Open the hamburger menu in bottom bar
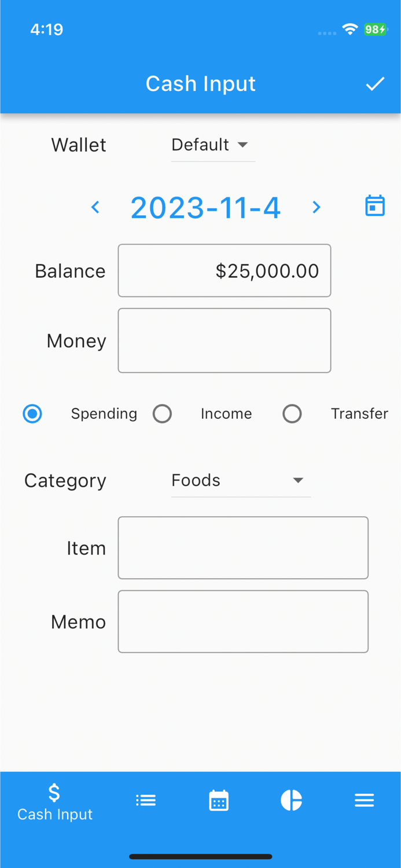Viewport: 401px width, 868px height. click(365, 800)
